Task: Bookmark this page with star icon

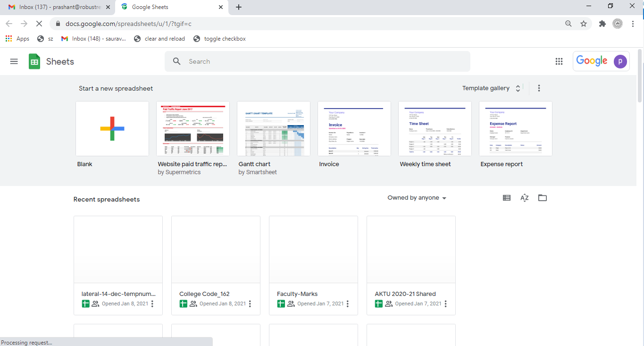Action: tap(584, 24)
